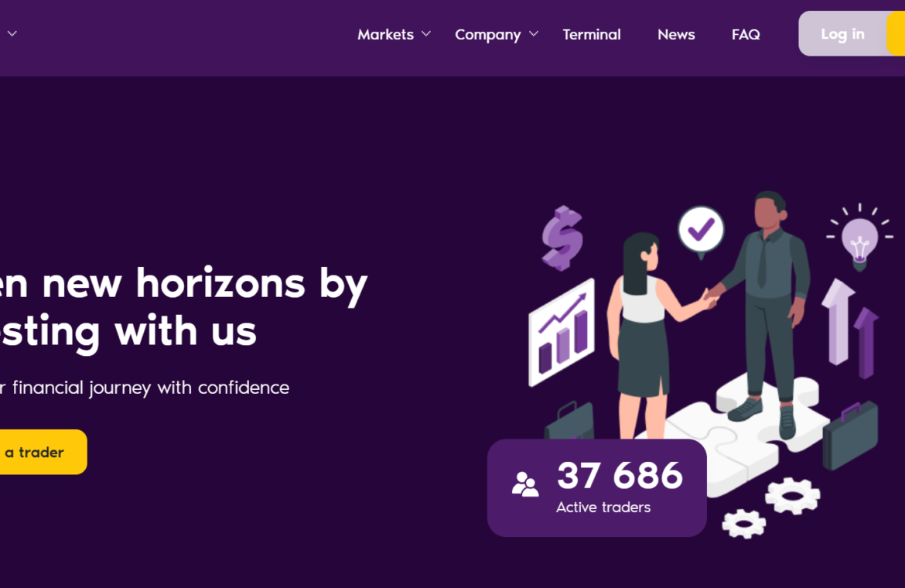The width and height of the screenshot is (905, 588).
Task: Open the Markets menu
Action: 385,35
